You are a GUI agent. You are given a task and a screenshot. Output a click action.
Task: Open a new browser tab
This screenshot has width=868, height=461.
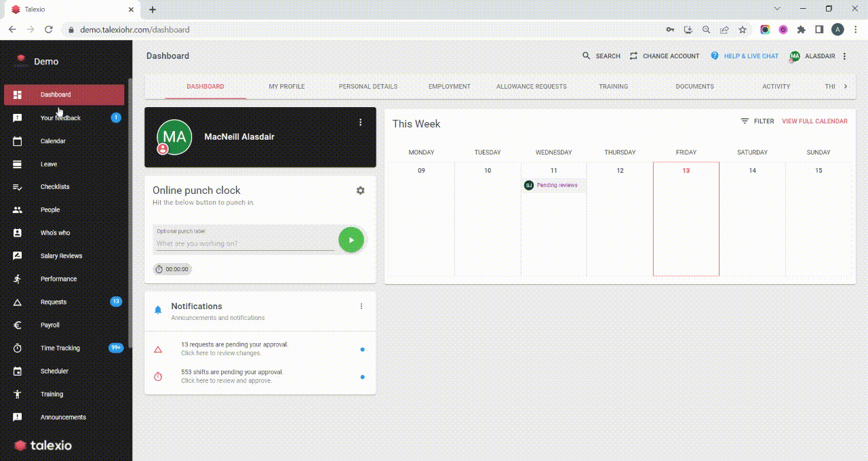pyautogui.click(x=153, y=9)
